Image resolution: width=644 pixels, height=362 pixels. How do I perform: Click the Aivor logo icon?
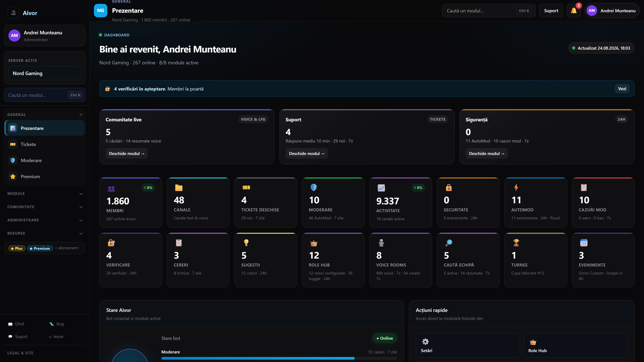pyautogui.click(x=13, y=13)
